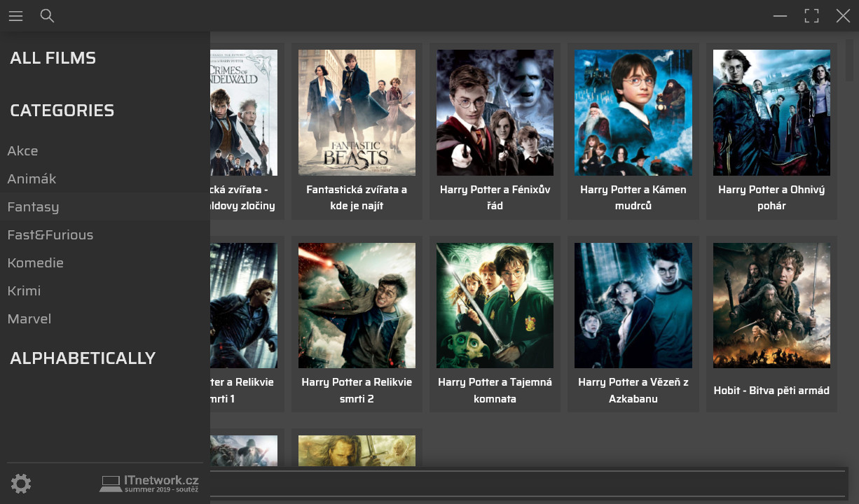Expand the ALPHABETICALLY section
The height and width of the screenshot is (504, 859).
(83, 358)
